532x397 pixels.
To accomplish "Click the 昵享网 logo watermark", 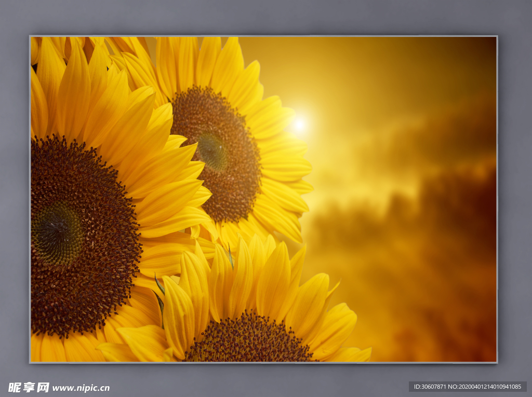I will (29, 387).
